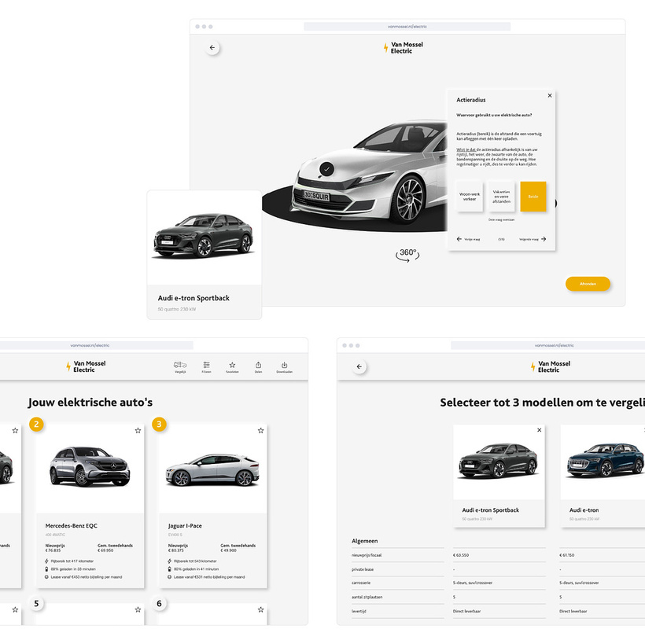Open the Mercedes-Benz EQC car photo
This screenshot has height=644, width=645.
[x=90, y=467]
